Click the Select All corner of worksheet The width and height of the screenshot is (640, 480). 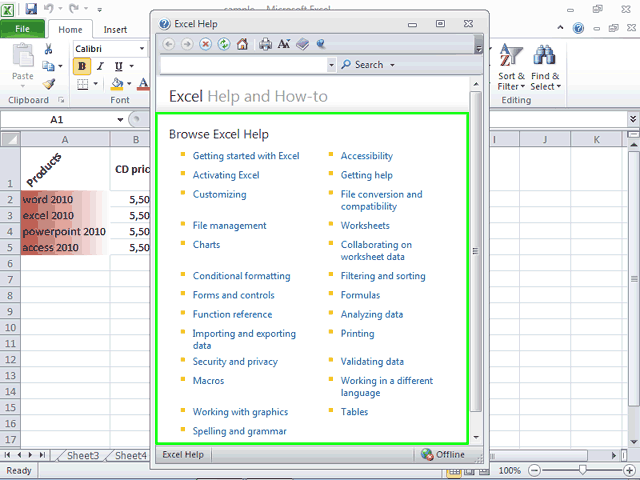click(11, 139)
